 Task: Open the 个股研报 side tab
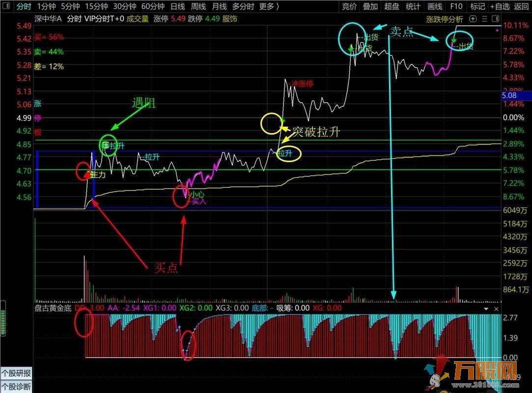[x=16, y=373]
